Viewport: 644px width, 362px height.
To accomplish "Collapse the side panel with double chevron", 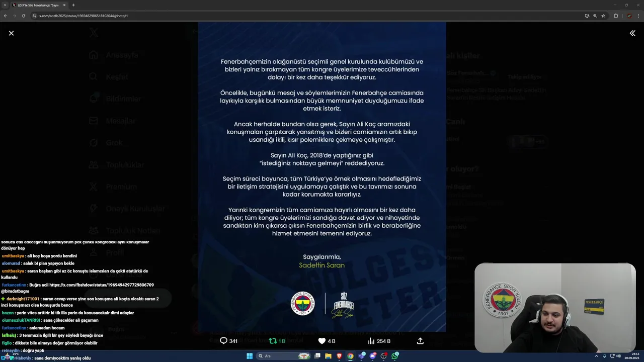I will (x=632, y=33).
